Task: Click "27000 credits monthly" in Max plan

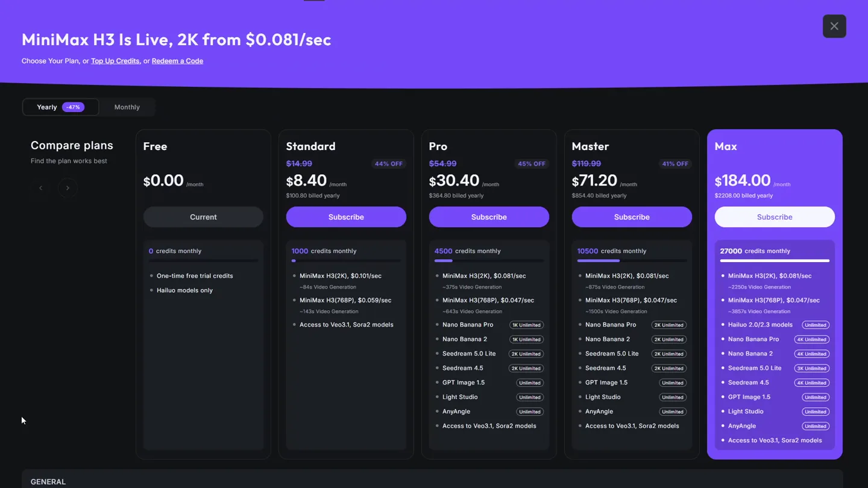Action: [x=755, y=251]
